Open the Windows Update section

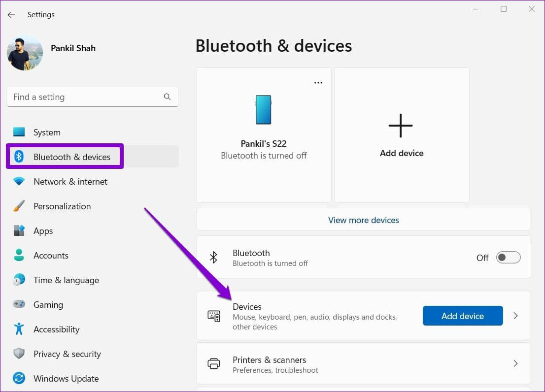pyautogui.click(x=93, y=379)
